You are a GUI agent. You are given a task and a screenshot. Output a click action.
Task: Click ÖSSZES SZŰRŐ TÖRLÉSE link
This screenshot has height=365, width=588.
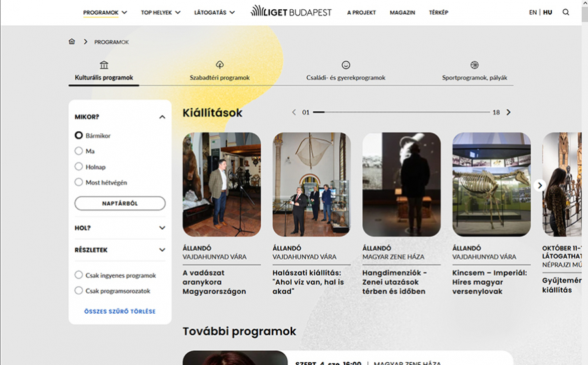(x=120, y=312)
